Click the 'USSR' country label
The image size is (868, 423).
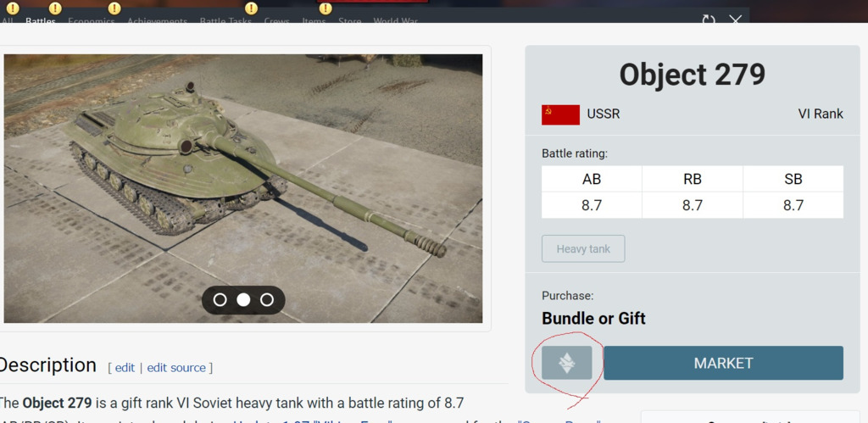coord(604,114)
